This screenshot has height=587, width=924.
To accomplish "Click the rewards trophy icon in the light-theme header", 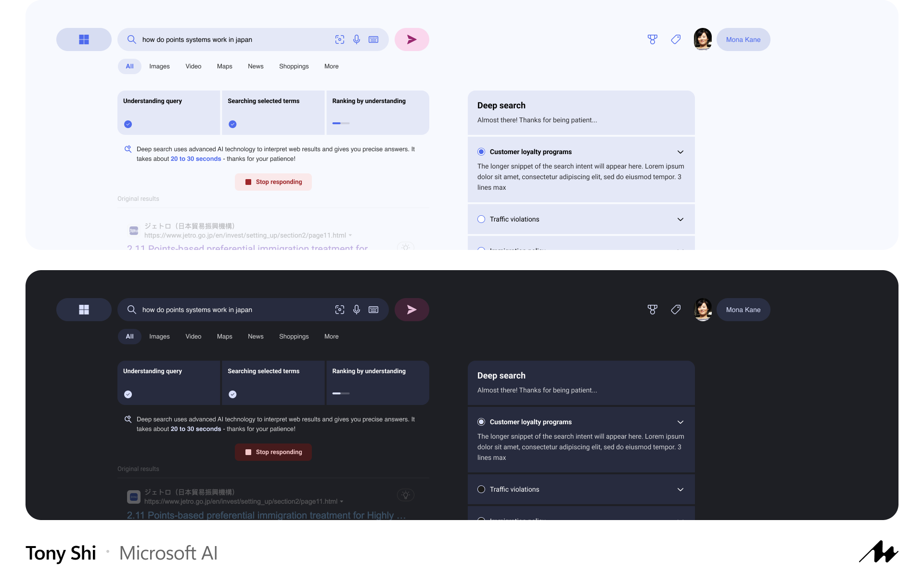I will click(x=652, y=39).
